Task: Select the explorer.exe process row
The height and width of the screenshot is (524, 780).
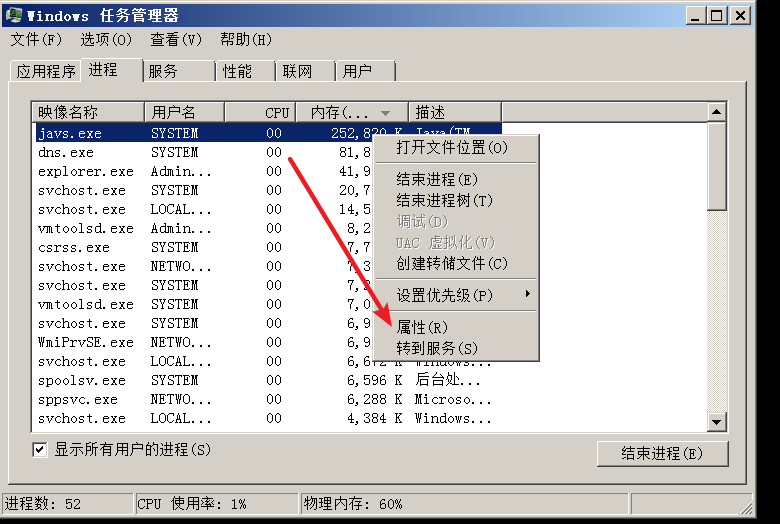Action: pyautogui.click(x=269, y=171)
